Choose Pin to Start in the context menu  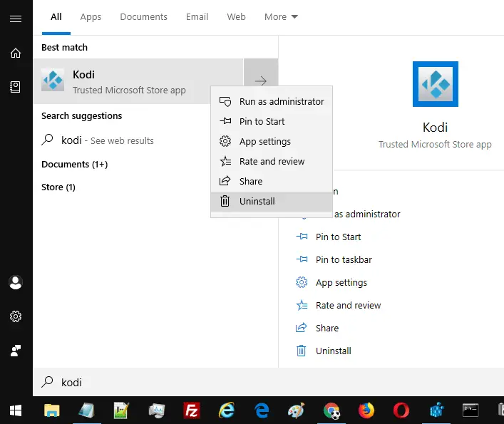272,121
